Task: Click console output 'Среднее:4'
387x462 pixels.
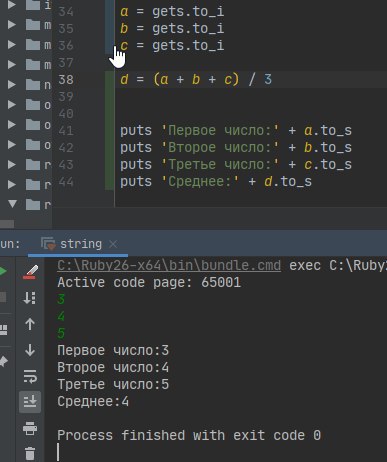Action: point(93,401)
